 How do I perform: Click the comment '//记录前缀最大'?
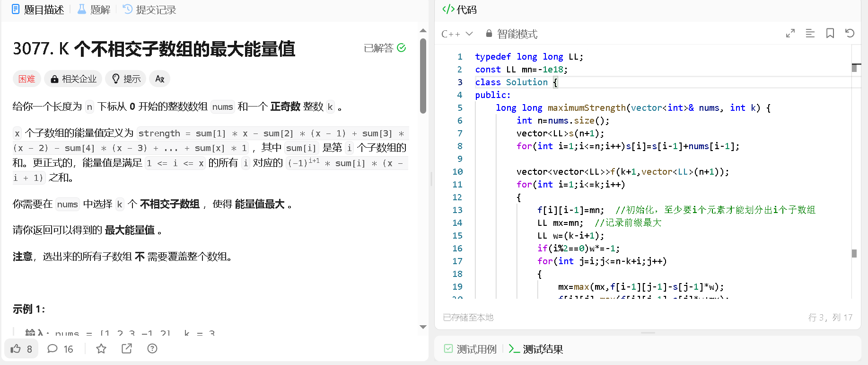tap(628, 223)
